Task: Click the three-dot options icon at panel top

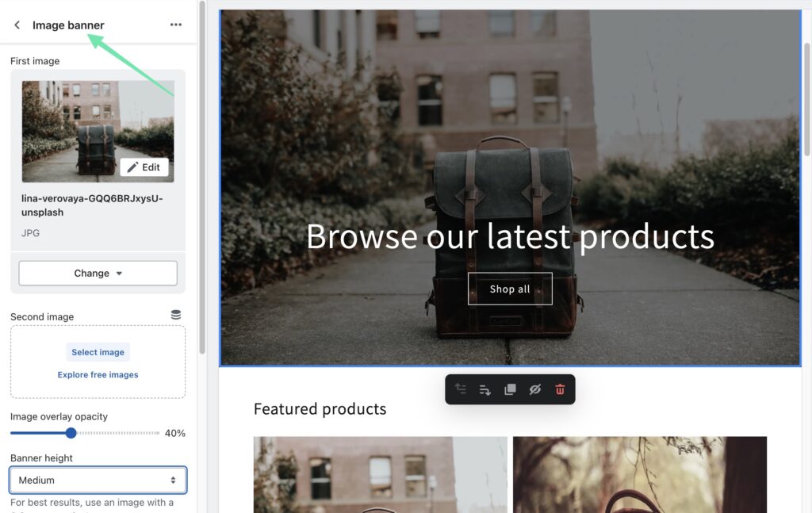Action: point(176,25)
